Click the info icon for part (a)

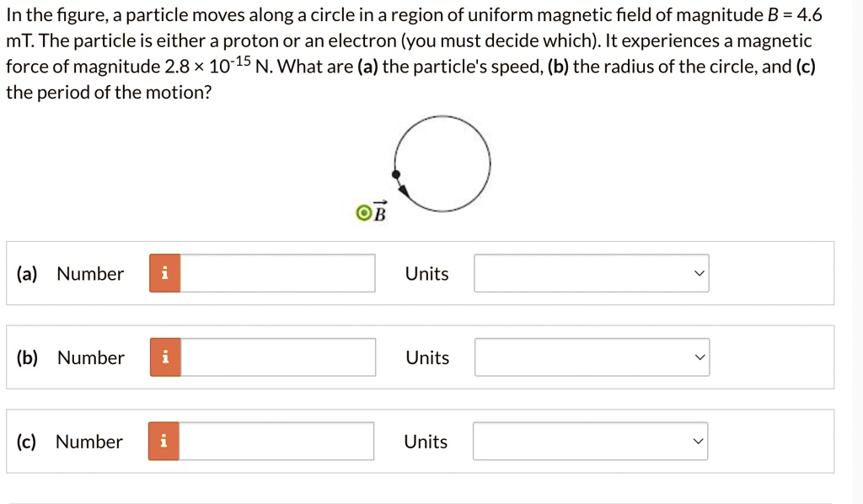click(x=164, y=273)
